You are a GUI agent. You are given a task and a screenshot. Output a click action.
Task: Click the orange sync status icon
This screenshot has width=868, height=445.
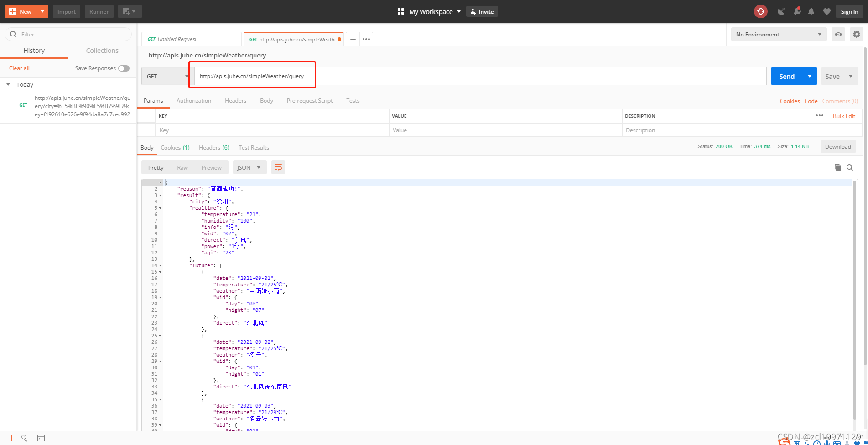761,11
